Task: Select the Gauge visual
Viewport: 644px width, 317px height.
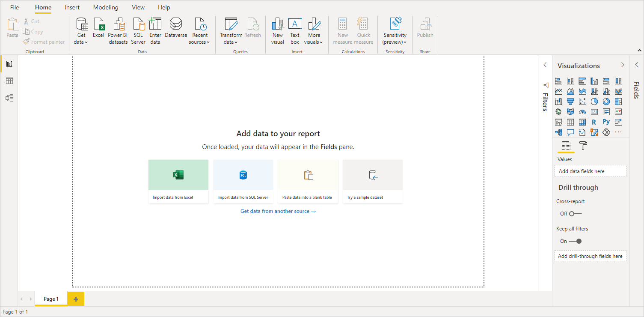Action: [x=582, y=112]
